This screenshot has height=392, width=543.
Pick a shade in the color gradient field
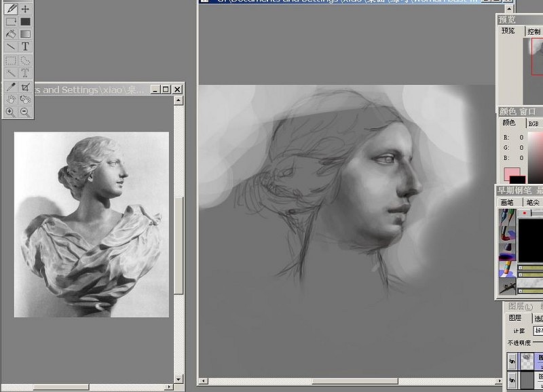coord(536,157)
